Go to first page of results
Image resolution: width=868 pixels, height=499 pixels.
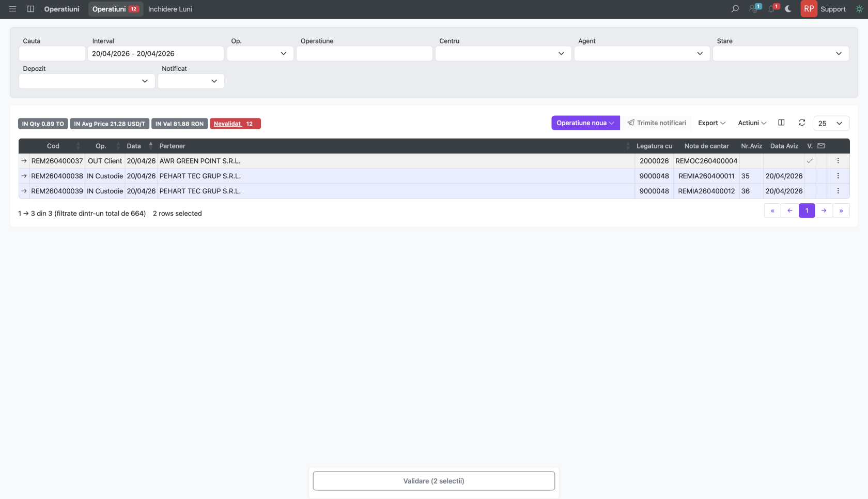pyautogui.click(x=772, y=210)
